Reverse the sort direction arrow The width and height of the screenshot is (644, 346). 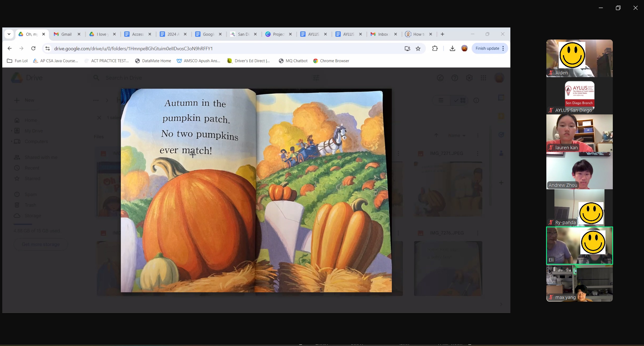click(x=436, y=135)
